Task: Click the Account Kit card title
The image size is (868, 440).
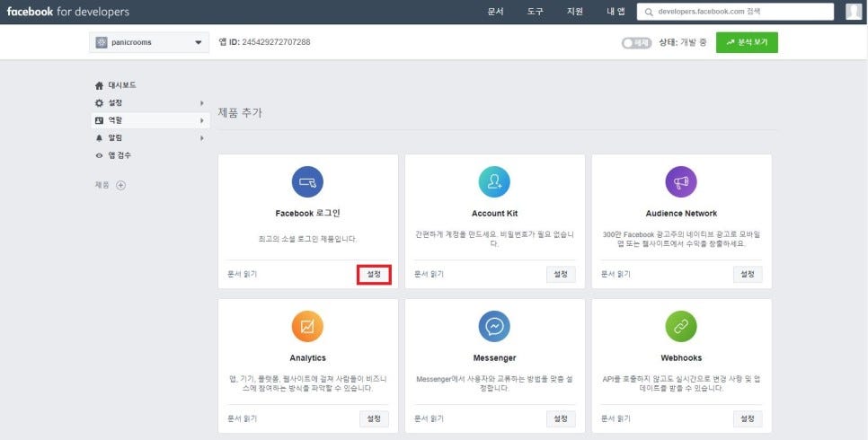Action: click(x=495, y=213)
